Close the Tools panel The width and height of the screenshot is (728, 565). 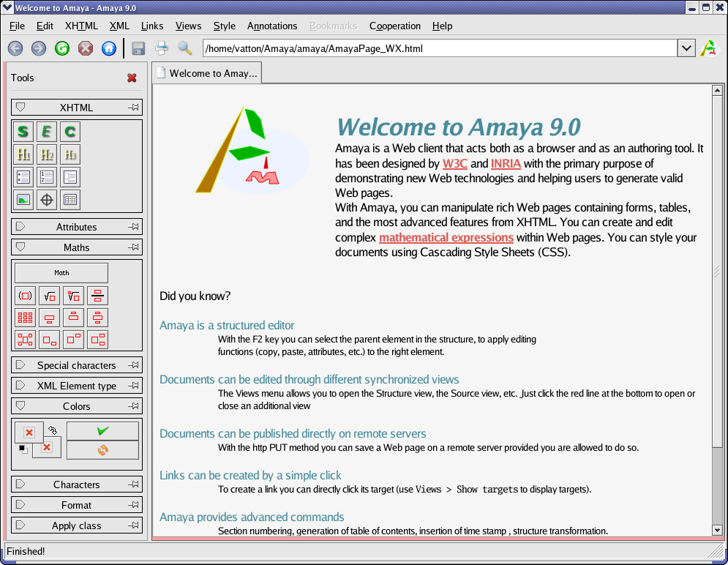(132, 78)
